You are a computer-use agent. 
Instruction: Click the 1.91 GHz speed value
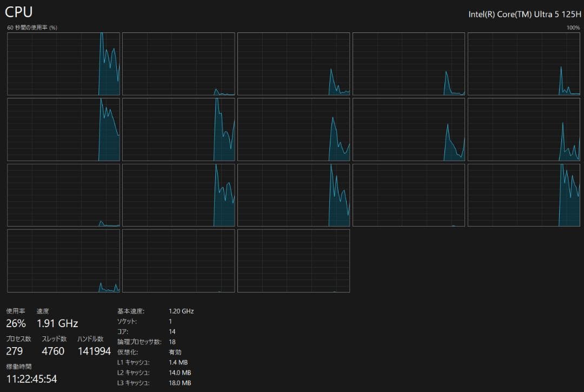pyautogui.click(x=57, y=323)
